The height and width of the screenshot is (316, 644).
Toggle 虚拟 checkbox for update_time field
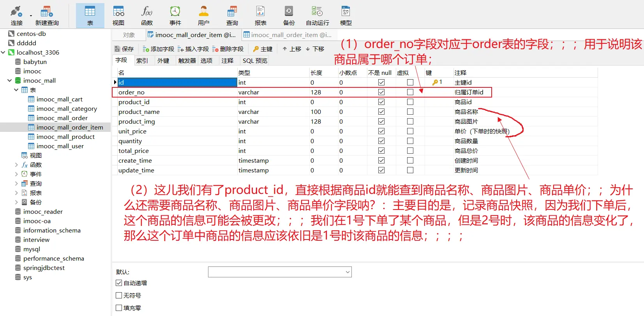410,170
